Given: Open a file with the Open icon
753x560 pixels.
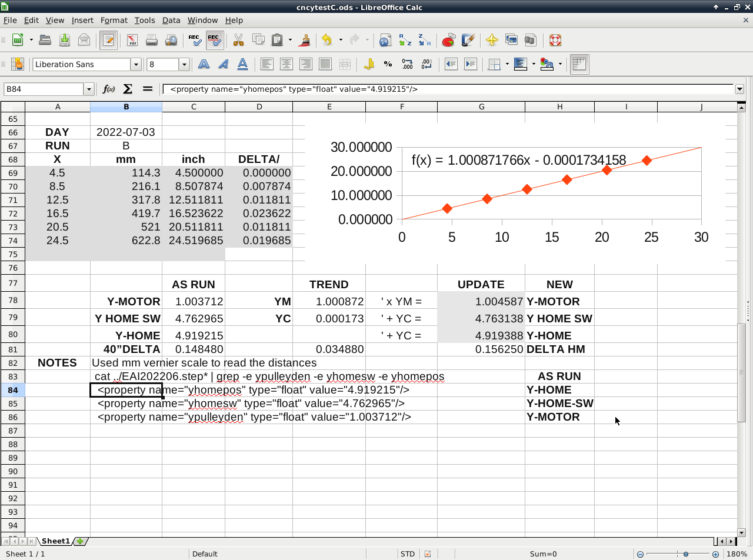Looking at the screenshot, I should point(45,40).
